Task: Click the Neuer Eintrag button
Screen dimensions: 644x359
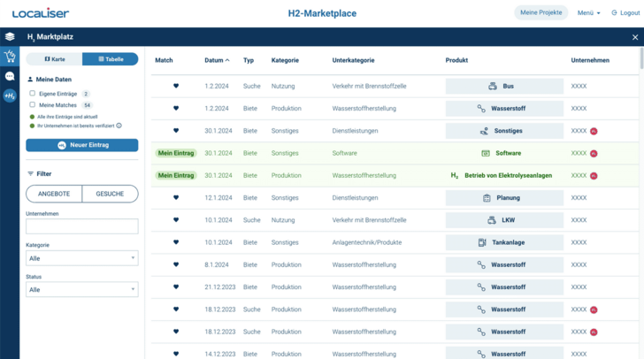Action: pyautogui.click(x=81, y=145)
